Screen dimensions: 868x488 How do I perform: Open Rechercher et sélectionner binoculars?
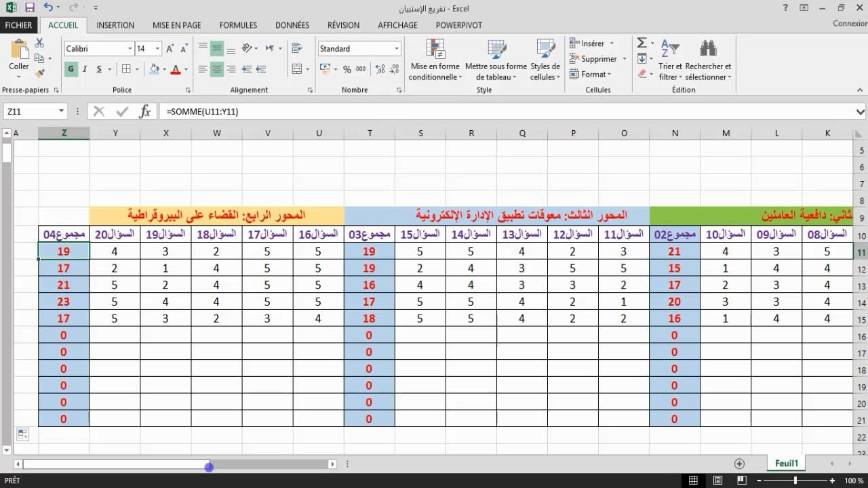point(708,60)
